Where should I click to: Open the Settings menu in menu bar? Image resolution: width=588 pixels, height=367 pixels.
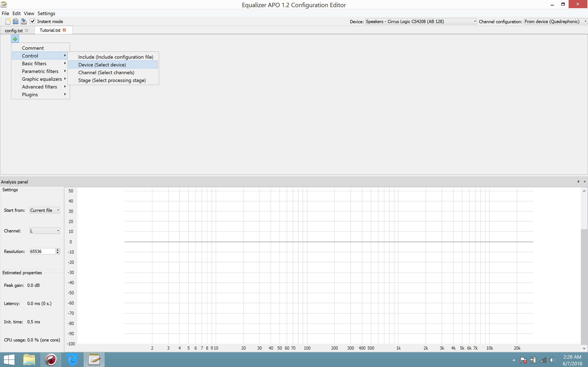(46, 13)
